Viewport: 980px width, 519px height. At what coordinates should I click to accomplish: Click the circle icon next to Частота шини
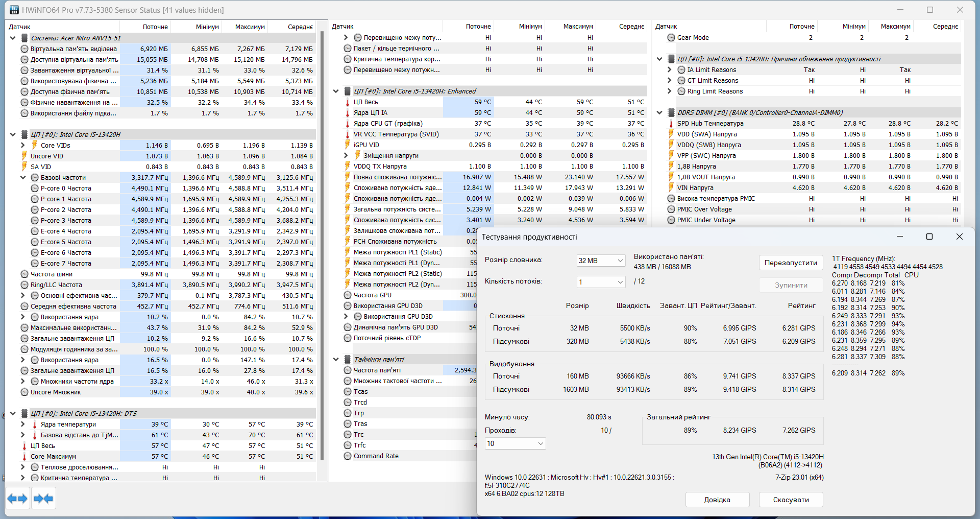pos(24,274)
